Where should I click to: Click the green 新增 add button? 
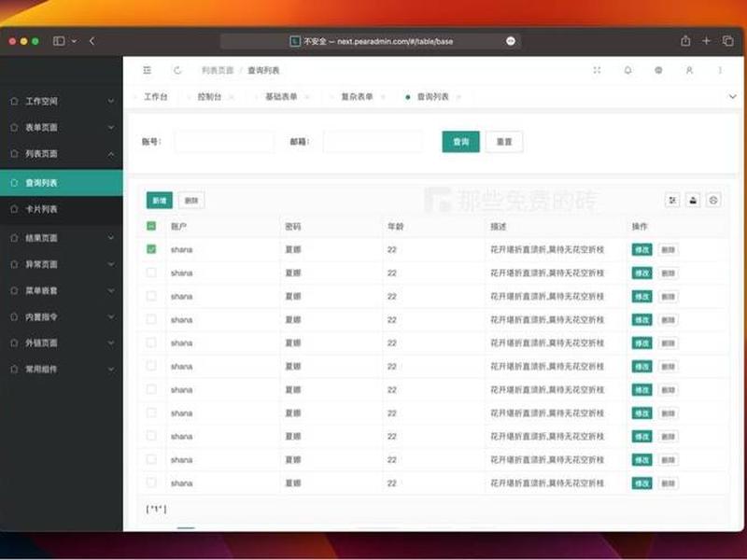(x=159, y=201)
